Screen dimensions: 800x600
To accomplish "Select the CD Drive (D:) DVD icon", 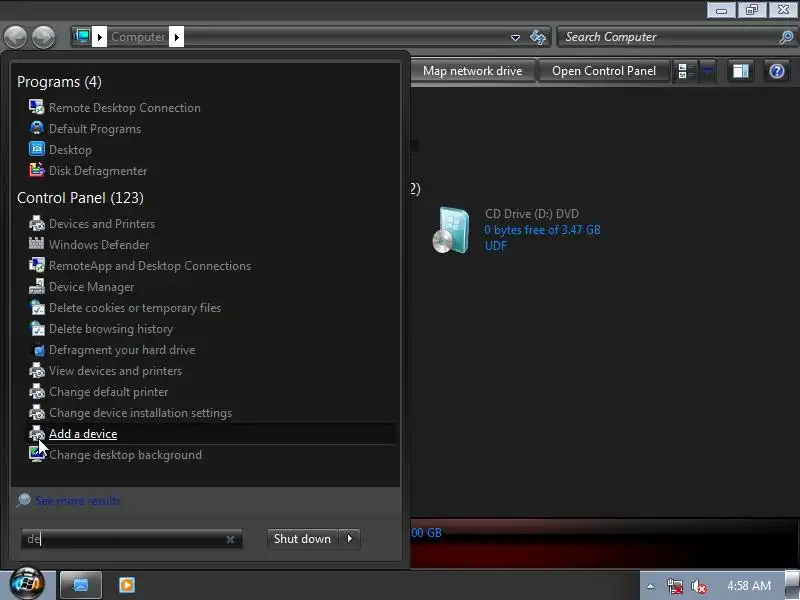I will pos(452,230).
